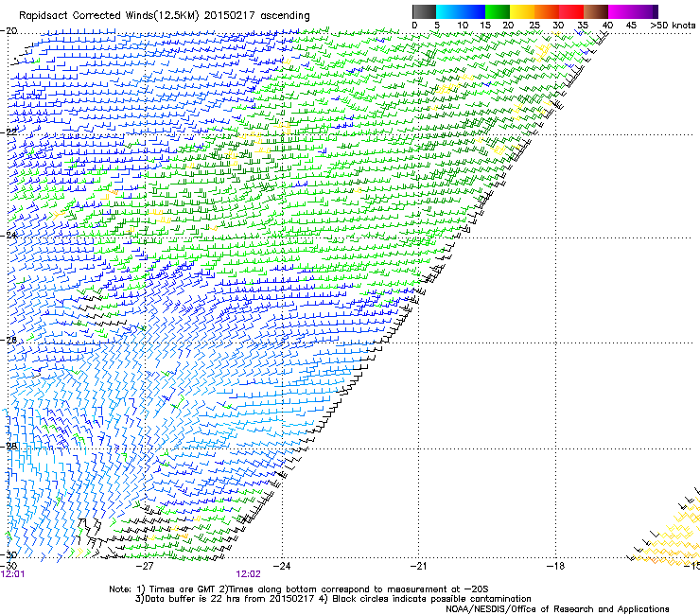
Task: Click the -27 longitude axis label
Action: (x=145, y=567)
